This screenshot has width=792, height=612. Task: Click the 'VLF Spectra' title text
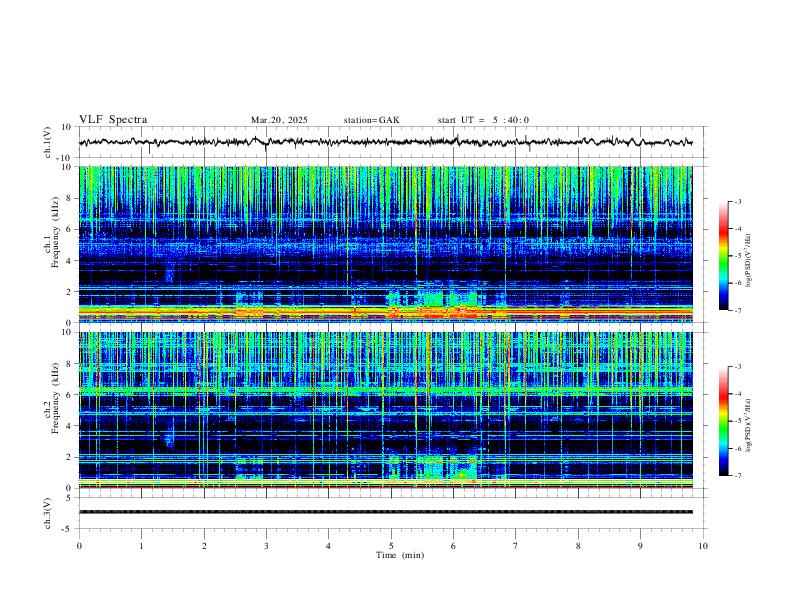[x=113, y=120]
